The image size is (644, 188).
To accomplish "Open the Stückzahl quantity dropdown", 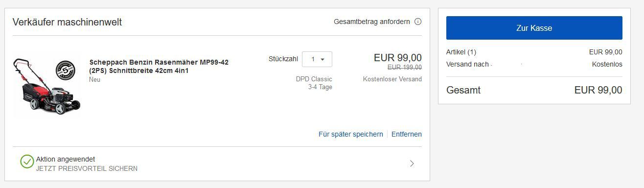I will [317, 59].
